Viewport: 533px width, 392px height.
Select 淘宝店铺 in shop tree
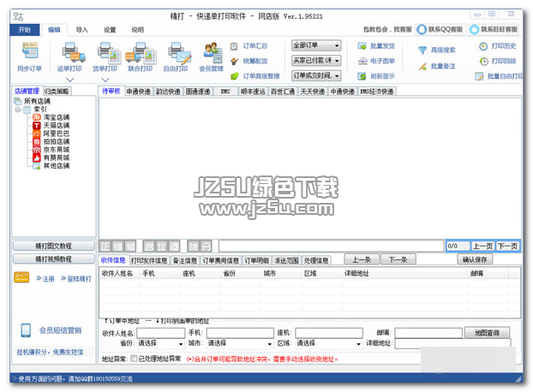pyautogui.click(x=51, y=117)
